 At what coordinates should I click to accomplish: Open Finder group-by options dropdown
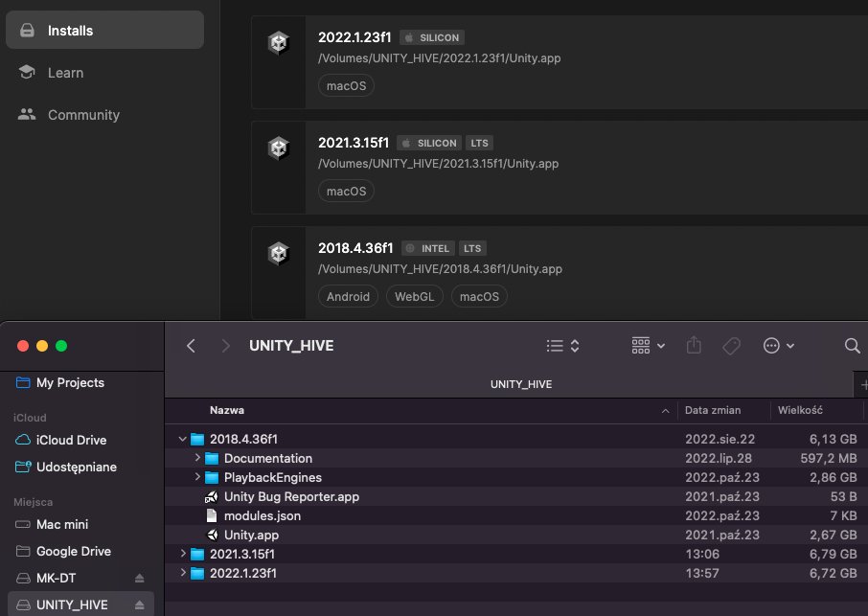point(649,346)
